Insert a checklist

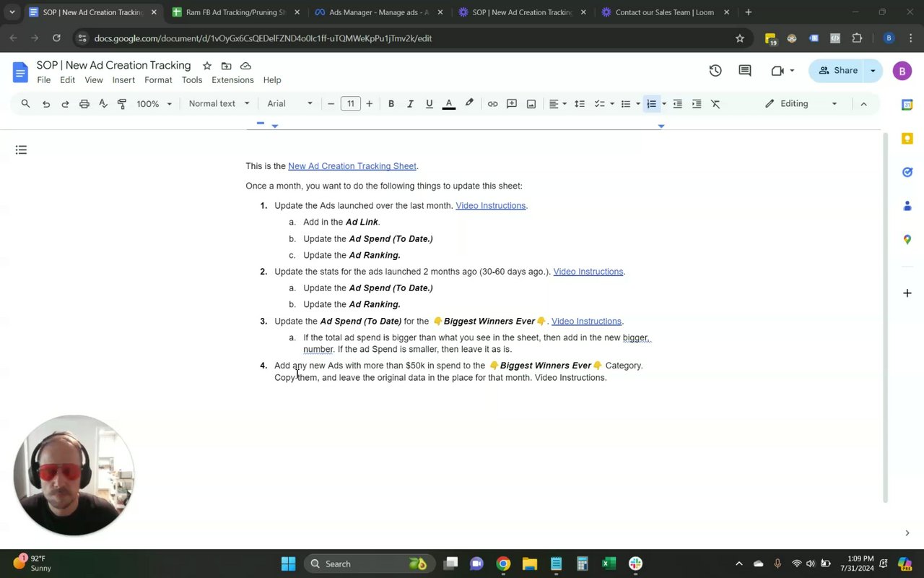click(598, 104)
